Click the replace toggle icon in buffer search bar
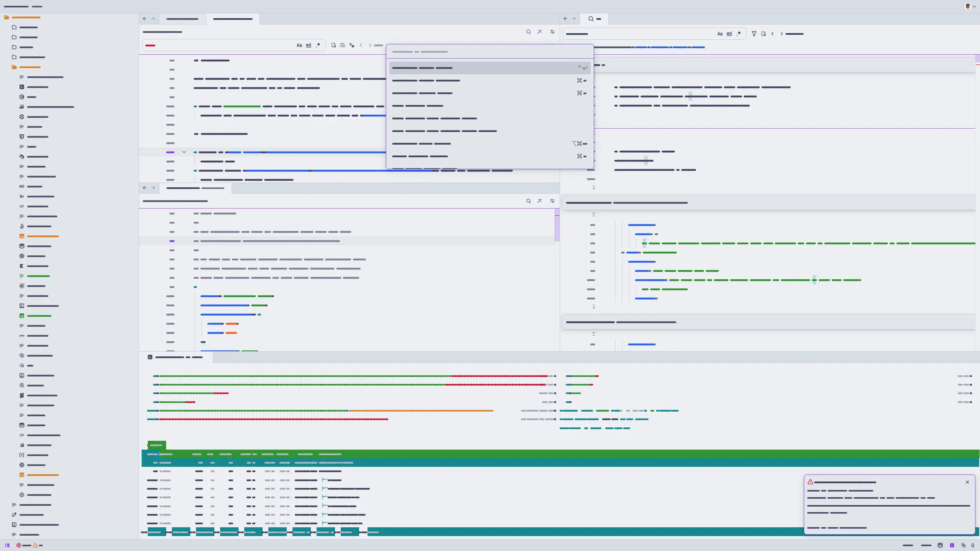This screenshot has width=980, height=551. click(x=333, y=45)
